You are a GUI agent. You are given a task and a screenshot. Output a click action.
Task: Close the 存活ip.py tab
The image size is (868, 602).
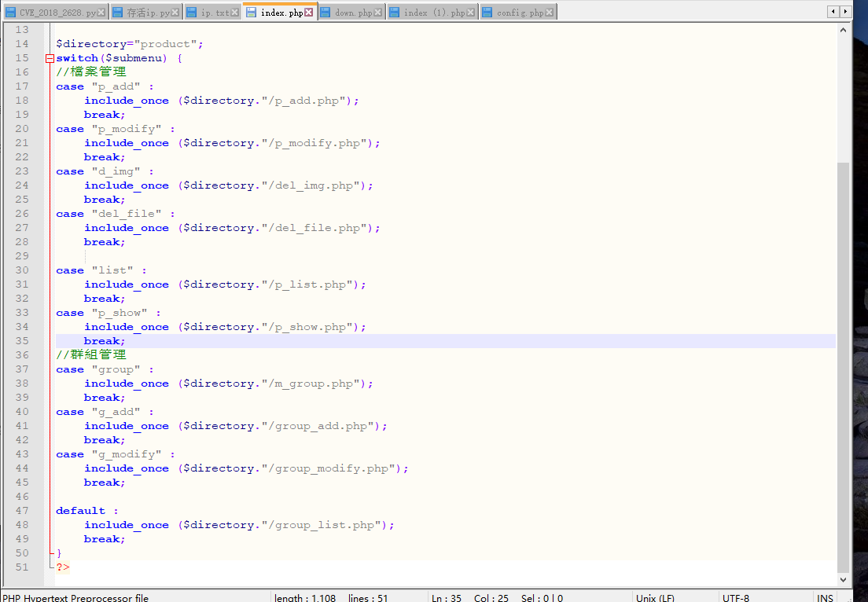coord(175,12)
